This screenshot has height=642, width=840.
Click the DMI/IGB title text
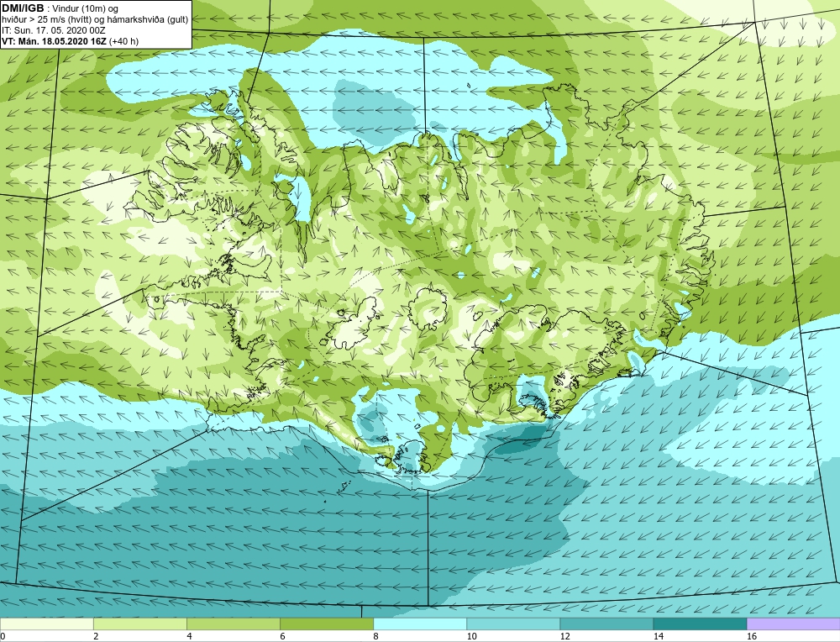23,8
